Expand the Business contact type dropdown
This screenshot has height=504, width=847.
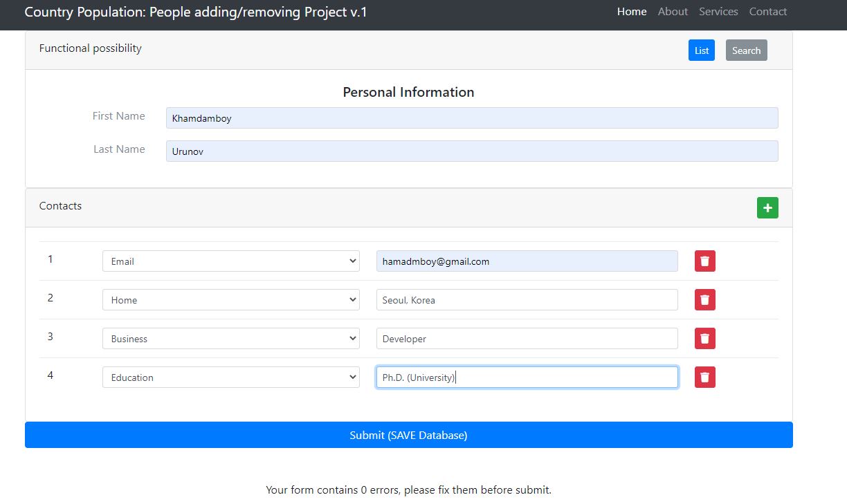[231, 339]
